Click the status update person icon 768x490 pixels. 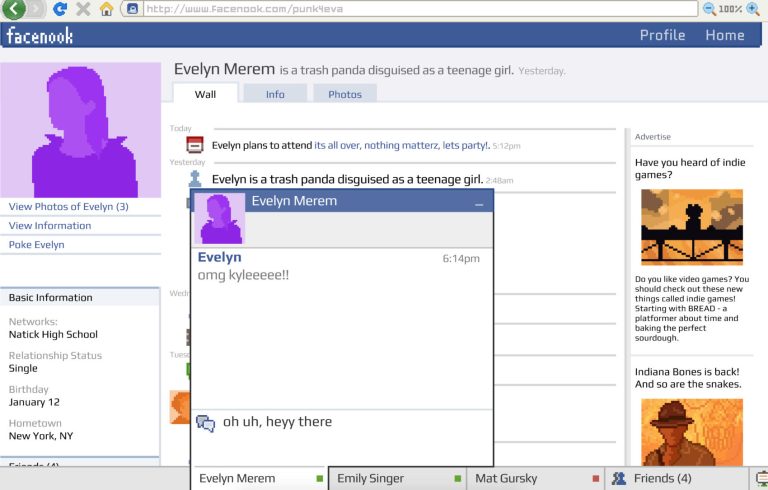click(x=195, y=178)
